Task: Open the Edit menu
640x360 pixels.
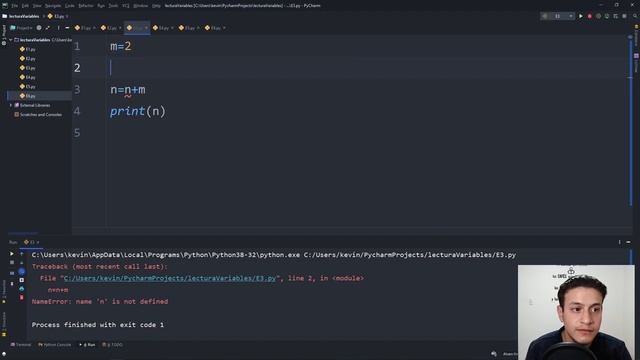Action: tap(25, 6)
